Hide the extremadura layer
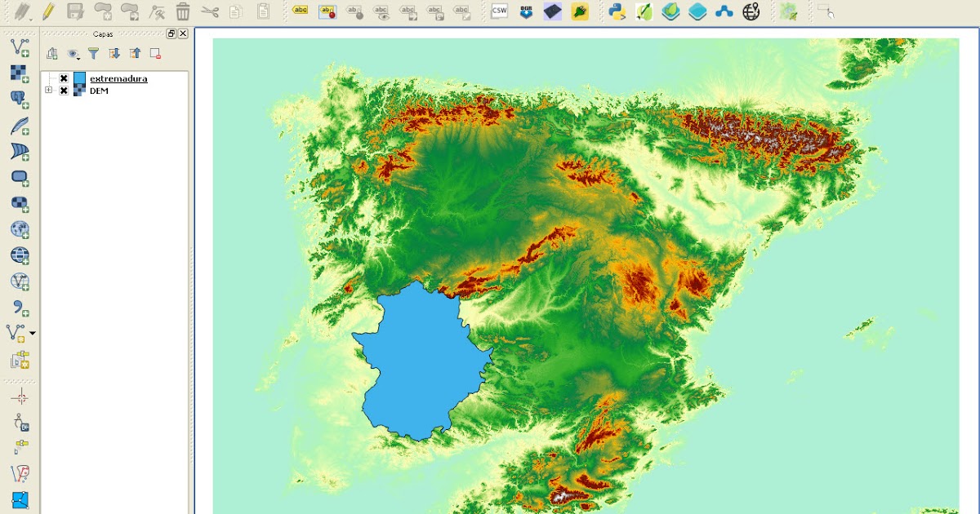Image resolution: width=980 pixels, height=514 pixels. 63,78
